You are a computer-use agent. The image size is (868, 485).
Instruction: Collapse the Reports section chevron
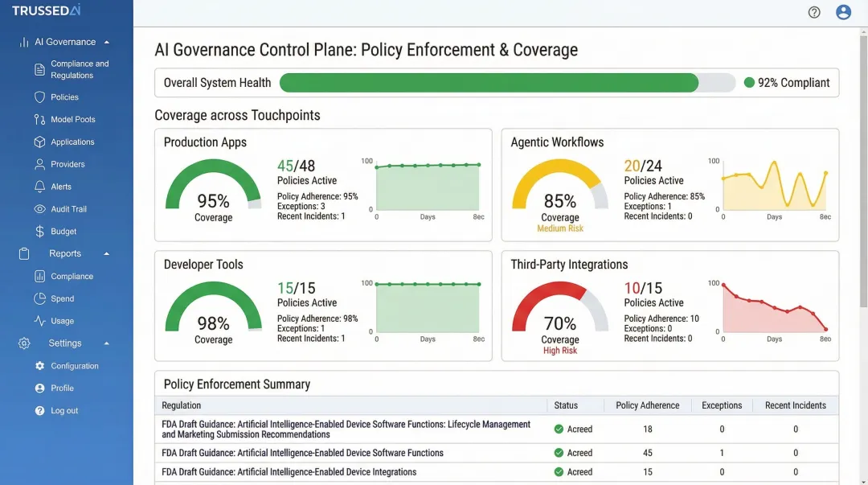[x=105, y=253]
